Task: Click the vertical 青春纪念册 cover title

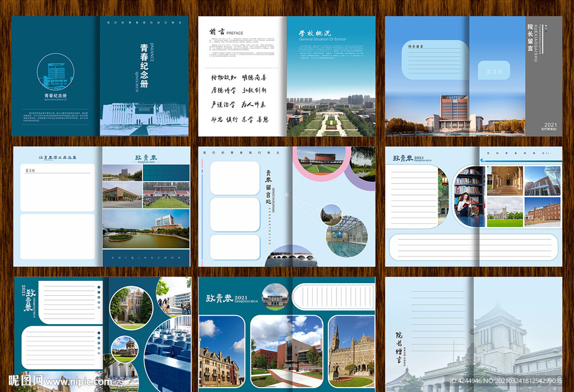Action: click(x=144, y=66)
